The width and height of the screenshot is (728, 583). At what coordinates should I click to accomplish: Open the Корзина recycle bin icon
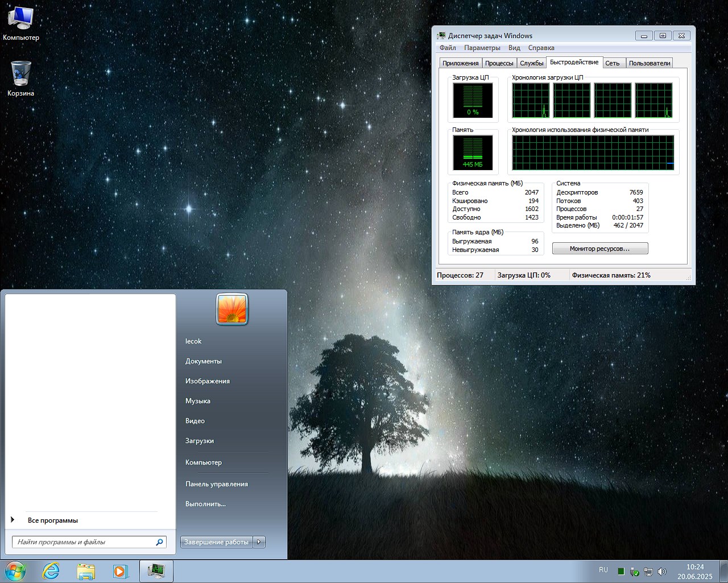(x=20, y=74)
